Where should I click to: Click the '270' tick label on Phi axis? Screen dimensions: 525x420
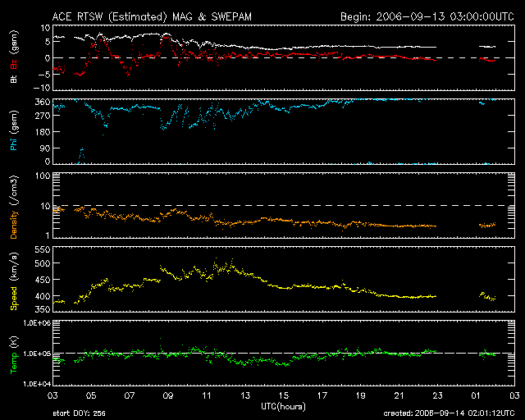pos(42,116)
